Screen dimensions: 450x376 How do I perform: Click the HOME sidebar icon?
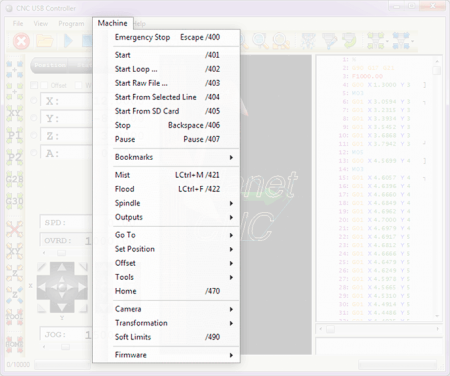(x=14, y=343)
